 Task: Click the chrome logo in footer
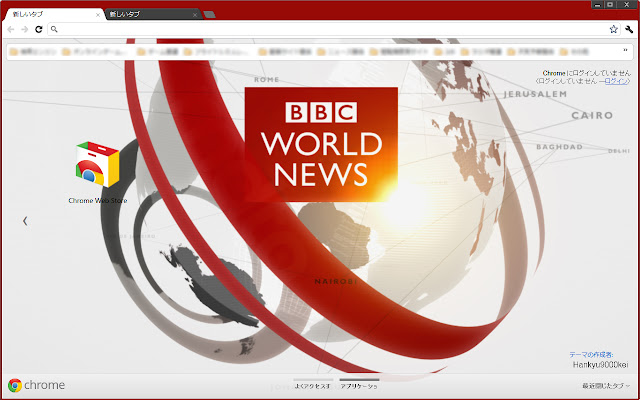tap(36, 385)
